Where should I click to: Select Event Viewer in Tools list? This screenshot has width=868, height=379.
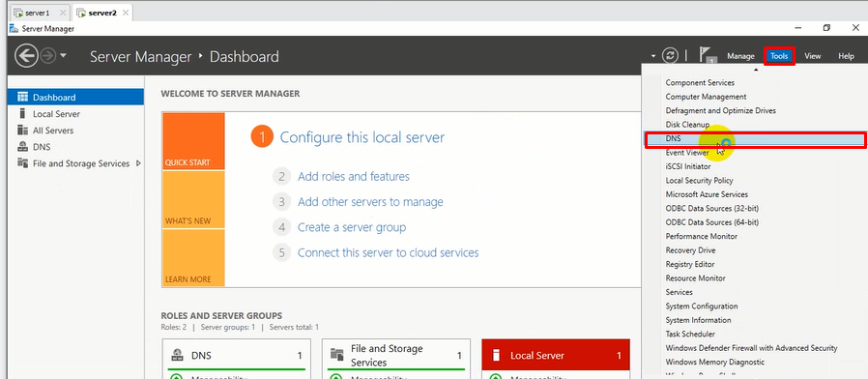click(x=687, y=153)
